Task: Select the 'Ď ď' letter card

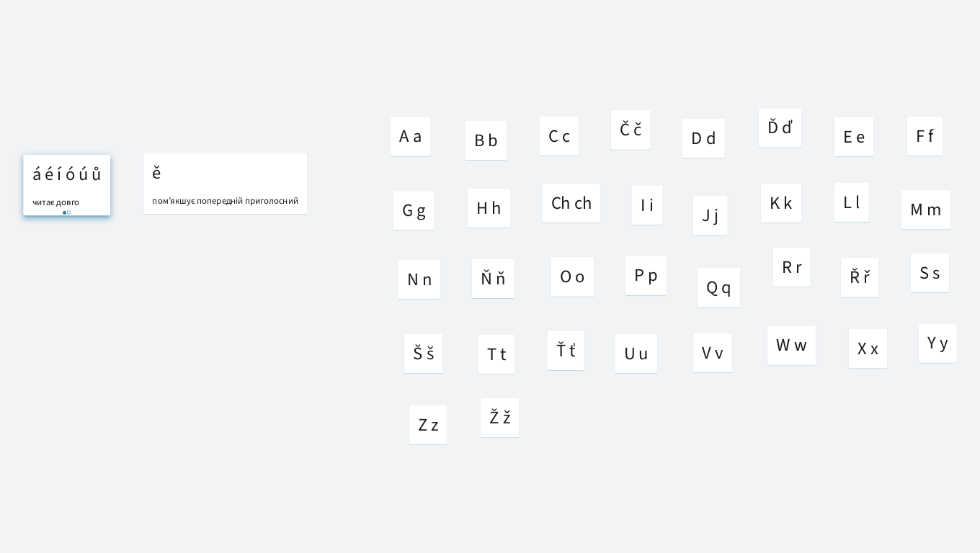Action: click(780, 128)
